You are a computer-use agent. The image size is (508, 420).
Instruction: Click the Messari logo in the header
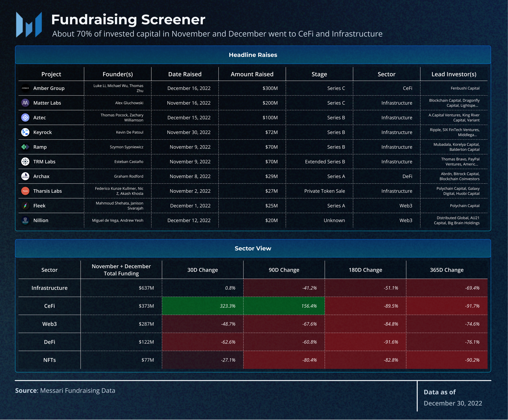pyautogui.click(x=29, y=25)
